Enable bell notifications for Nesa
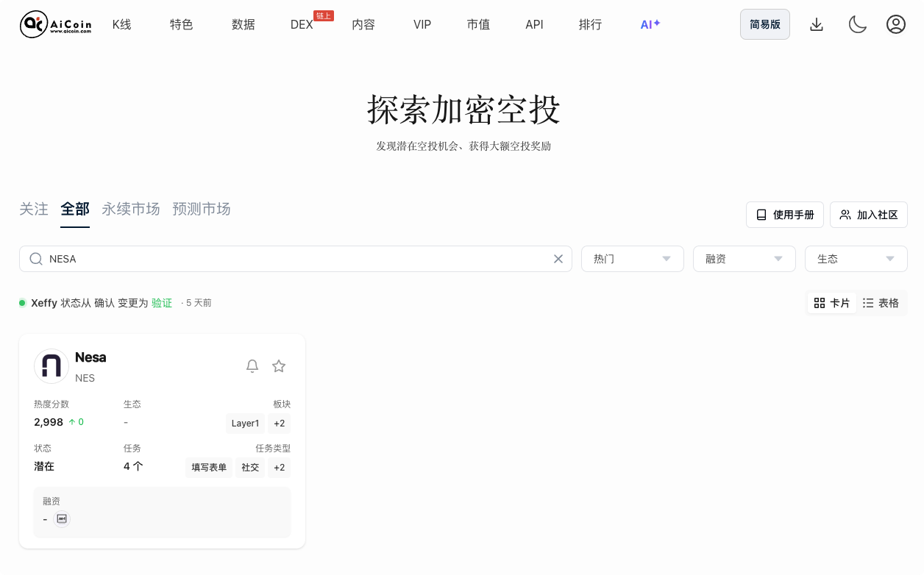924x575 pixels. pos(252,366)
